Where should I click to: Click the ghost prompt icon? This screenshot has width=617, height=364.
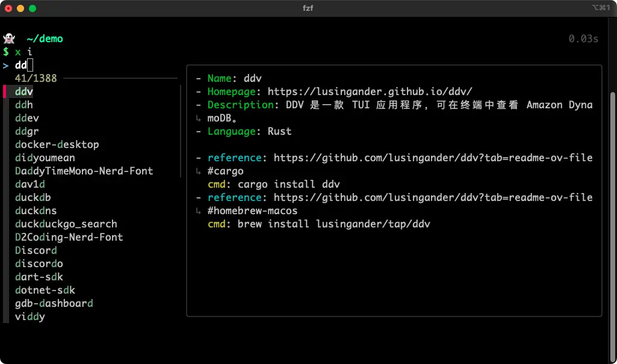(8, 39)
